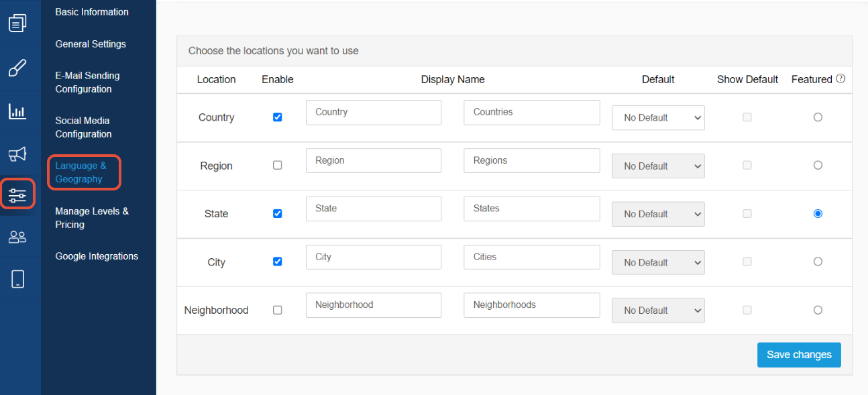Open the Country default dropdown
868x395 pixels.
pos(658,117)
